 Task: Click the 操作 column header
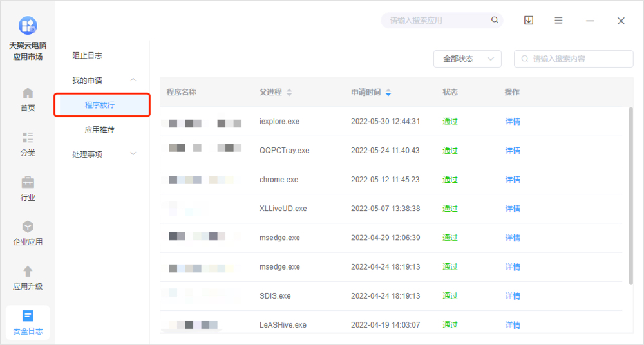pos(512,92)
